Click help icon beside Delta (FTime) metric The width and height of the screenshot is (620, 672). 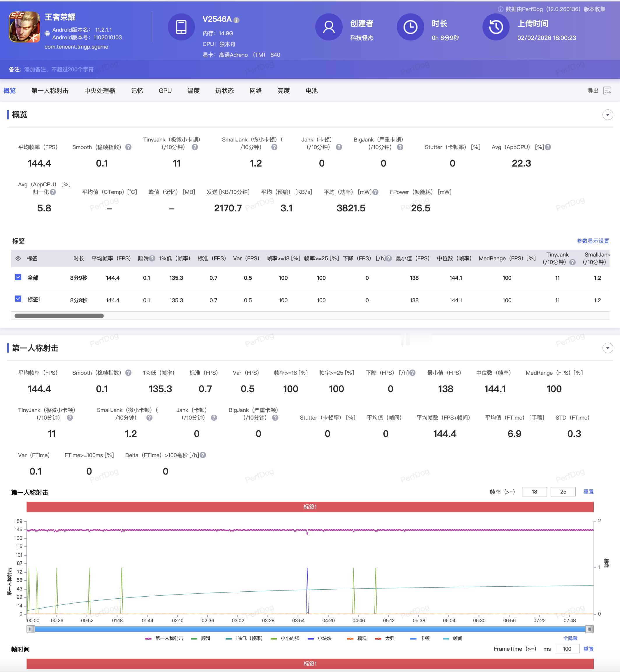(203, 455)
